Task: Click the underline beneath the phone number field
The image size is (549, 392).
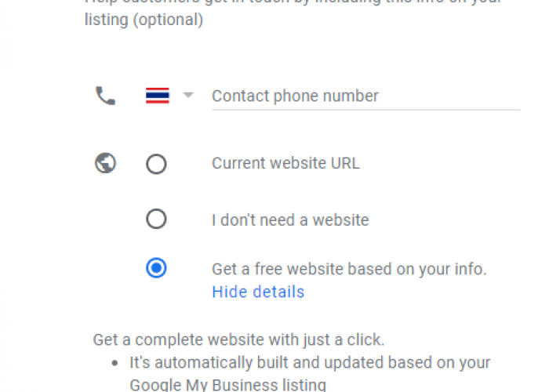Action: pyautogui.click(x=366, y=110)
